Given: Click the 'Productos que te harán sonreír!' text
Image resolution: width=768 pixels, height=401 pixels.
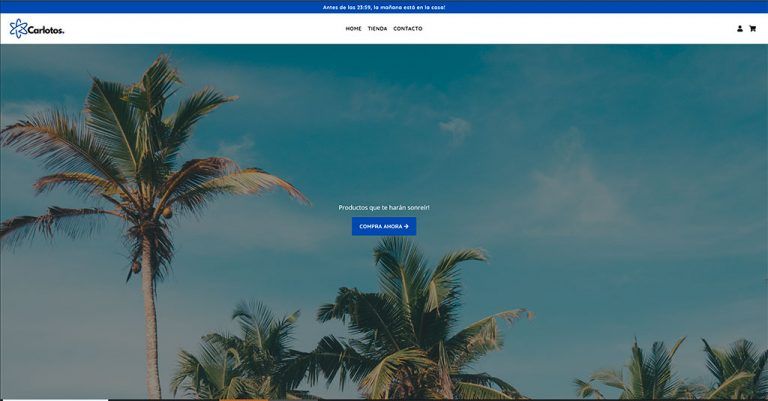Looking at the screenshot, I should [x=384, y=208].
